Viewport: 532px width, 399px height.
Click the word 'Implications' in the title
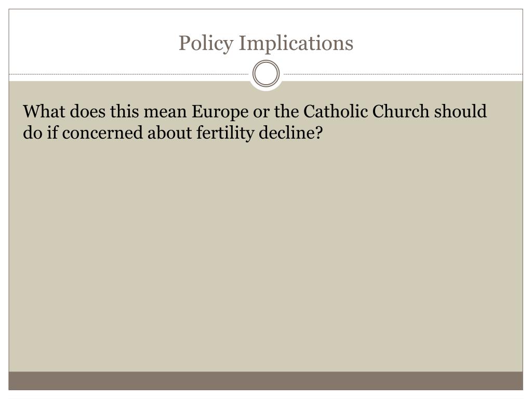(x=296, y=44)
